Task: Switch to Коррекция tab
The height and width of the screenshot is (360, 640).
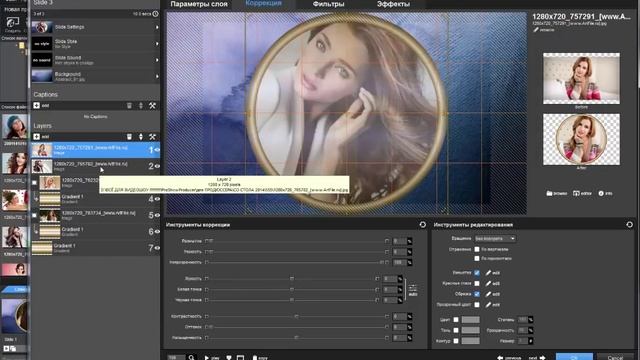Action: tap(263, 3)
